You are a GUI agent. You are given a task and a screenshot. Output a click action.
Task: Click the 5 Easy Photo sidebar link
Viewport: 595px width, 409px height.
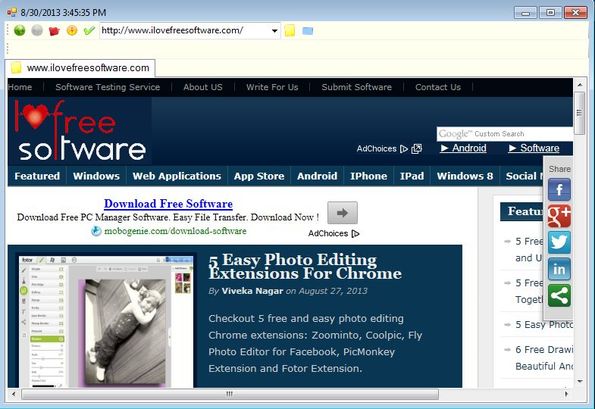point(544,325)
